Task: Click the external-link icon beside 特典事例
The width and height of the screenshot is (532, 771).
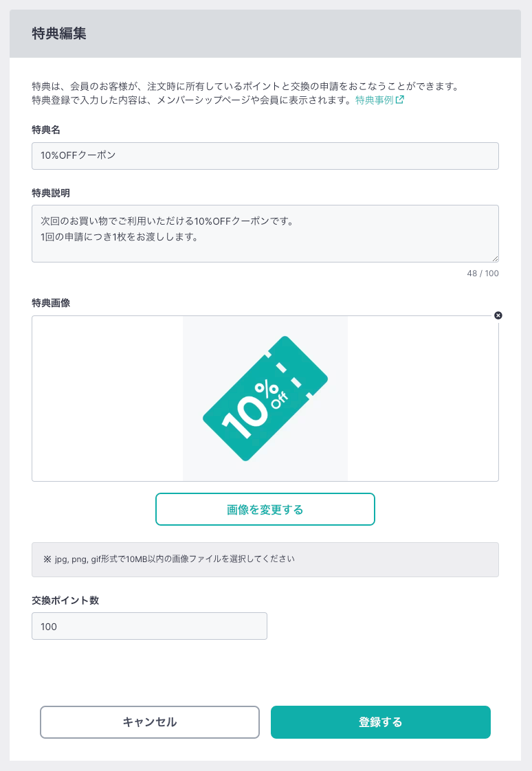Action: [x=400, y=100]
